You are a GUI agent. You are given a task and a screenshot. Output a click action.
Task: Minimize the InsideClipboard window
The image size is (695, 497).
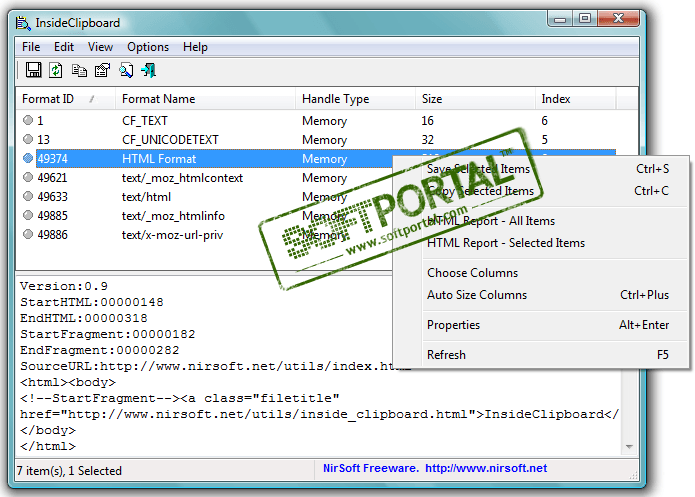coord(560,19)
